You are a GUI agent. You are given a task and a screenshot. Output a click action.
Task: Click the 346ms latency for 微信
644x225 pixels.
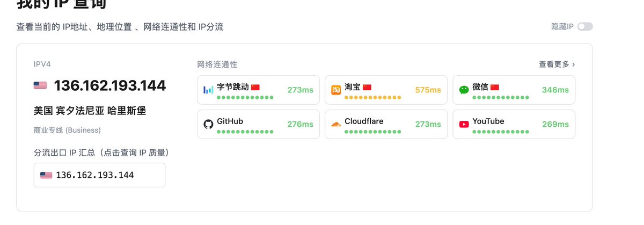555,90
